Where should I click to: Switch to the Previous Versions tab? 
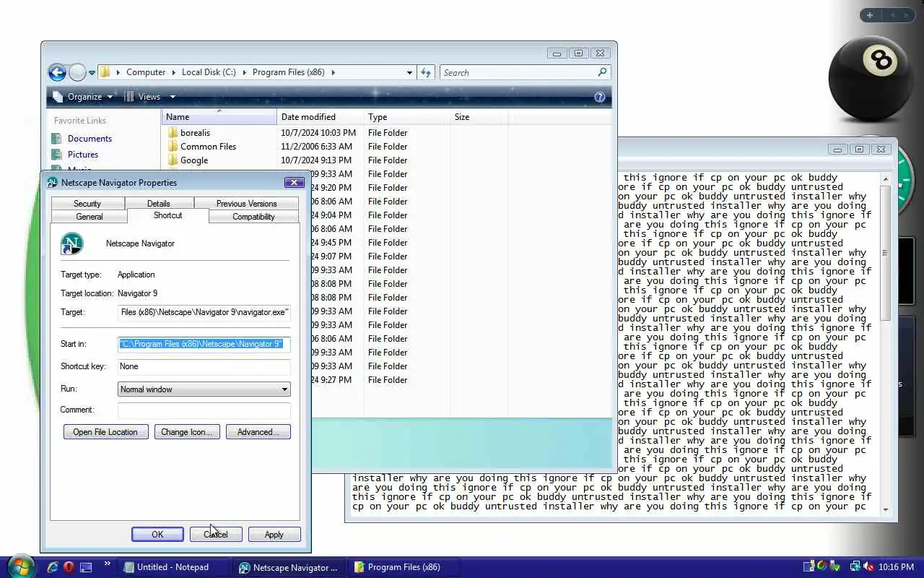click(x=246, y=204)
